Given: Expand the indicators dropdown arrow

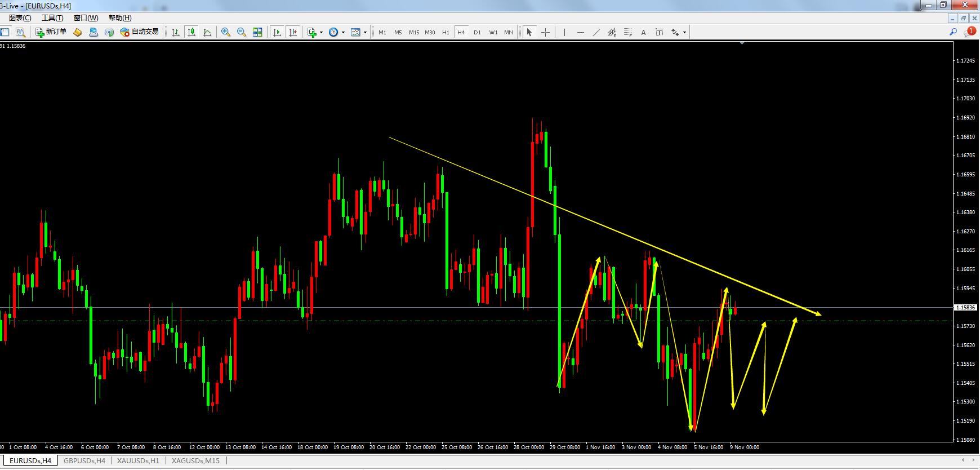Looking at the screenshot, I should coord(321,32).
